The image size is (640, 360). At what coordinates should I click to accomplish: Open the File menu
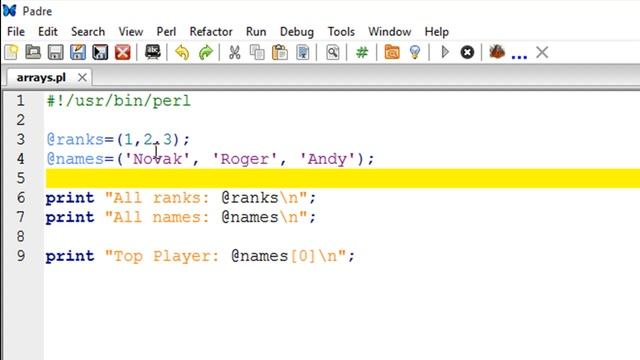(16, 32)
